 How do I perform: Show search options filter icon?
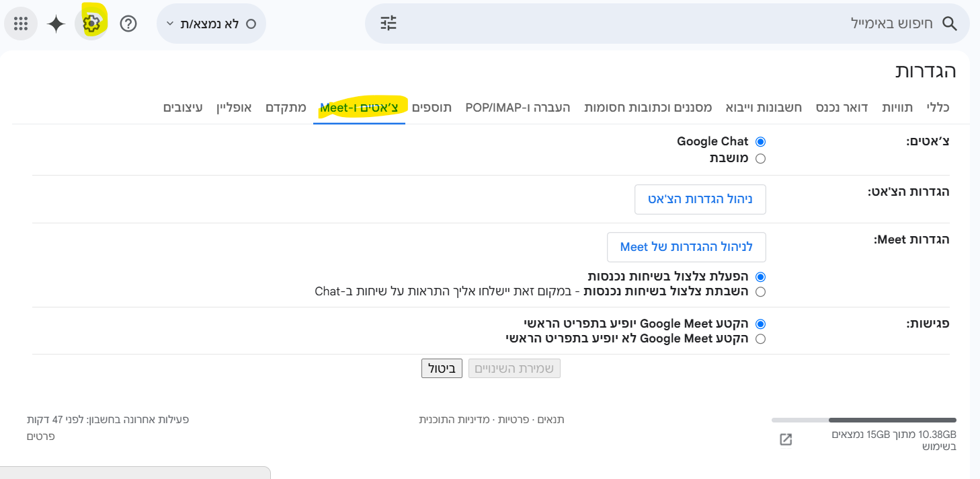pos(389,24)
